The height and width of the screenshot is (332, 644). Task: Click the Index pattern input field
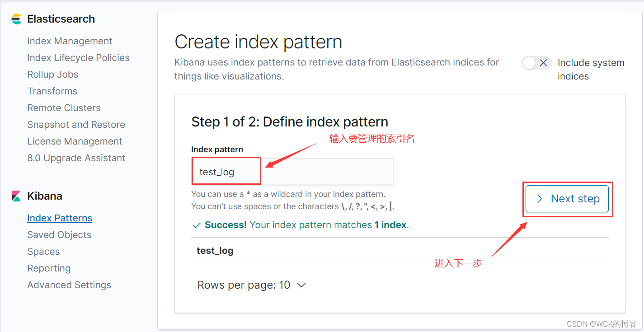(292, 172)
